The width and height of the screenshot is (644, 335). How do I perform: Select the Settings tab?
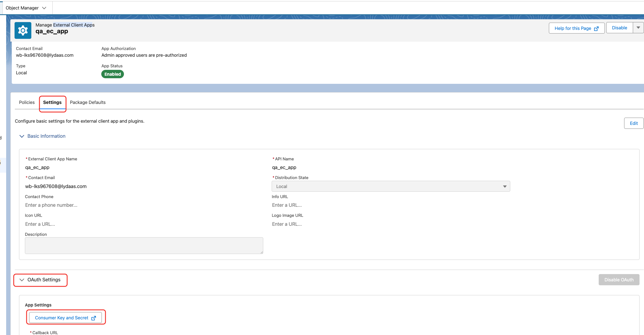point(52,102)
